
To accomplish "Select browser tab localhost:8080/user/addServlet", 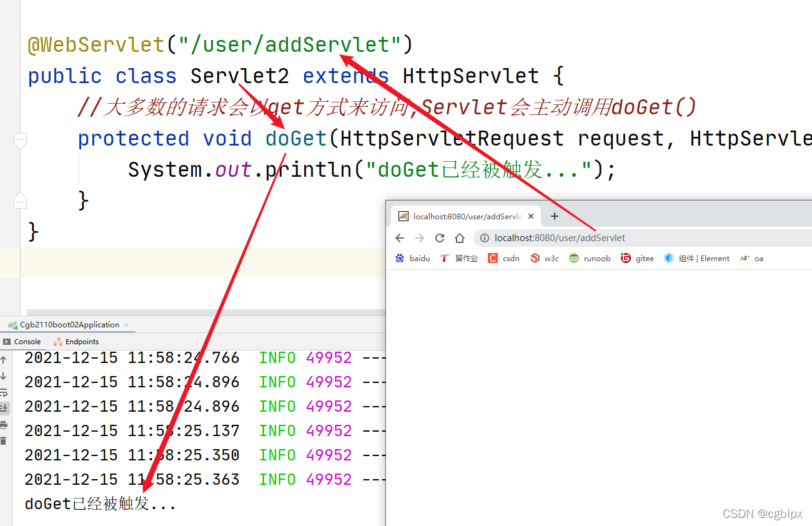I will click(465, 217).
